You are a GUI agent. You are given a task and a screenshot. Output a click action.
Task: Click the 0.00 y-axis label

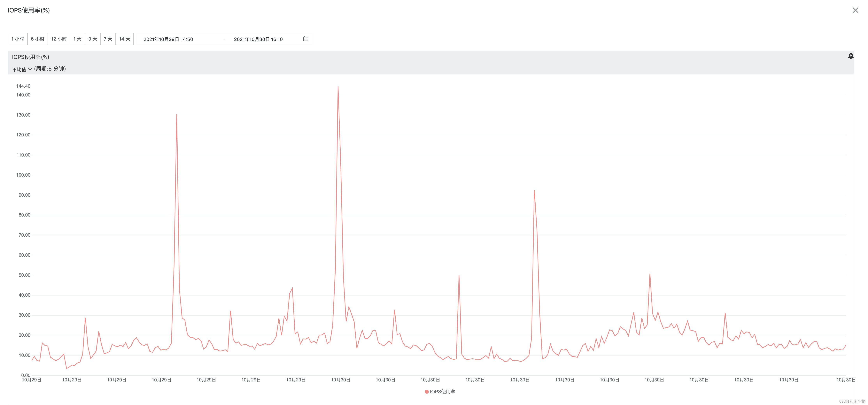[26, 375]
